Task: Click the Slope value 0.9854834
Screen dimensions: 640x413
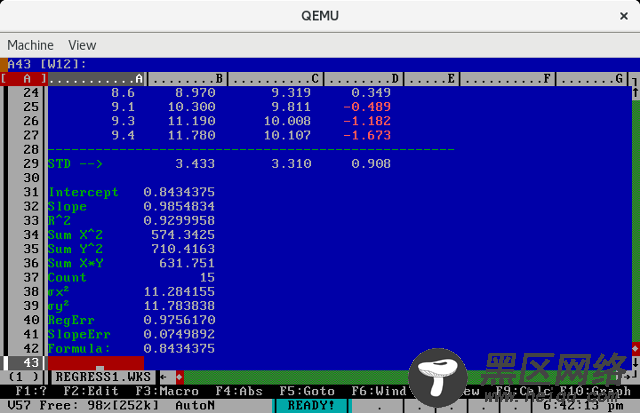Action: (179, 206)
